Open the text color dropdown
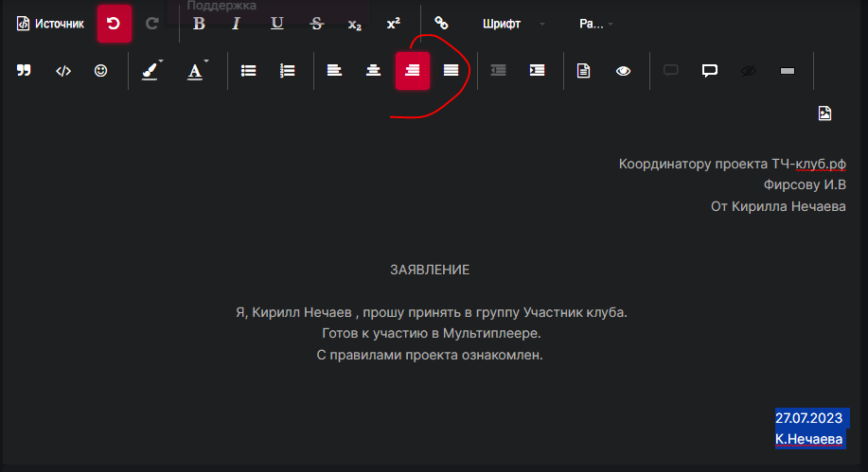 [196, 71]
